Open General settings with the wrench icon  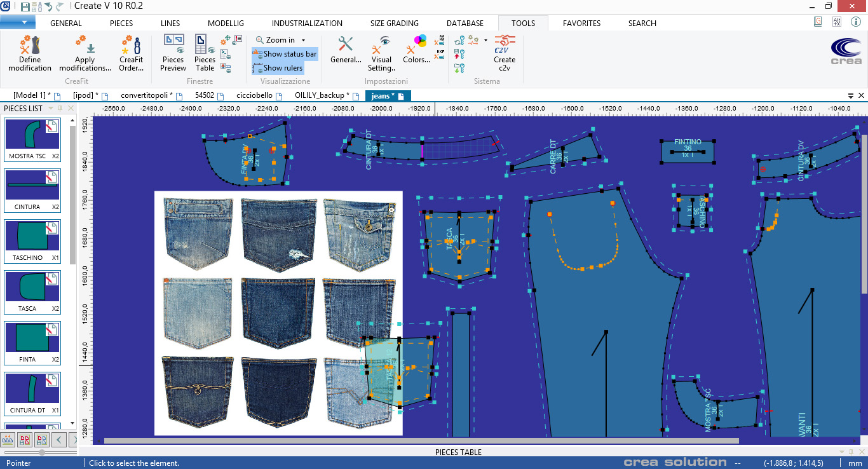point(346,50)
